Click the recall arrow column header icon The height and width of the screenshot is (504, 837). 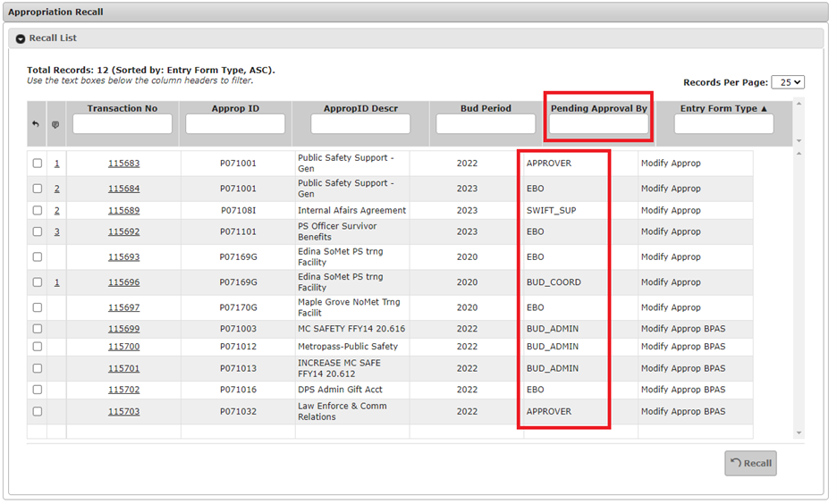click(36, 124)
